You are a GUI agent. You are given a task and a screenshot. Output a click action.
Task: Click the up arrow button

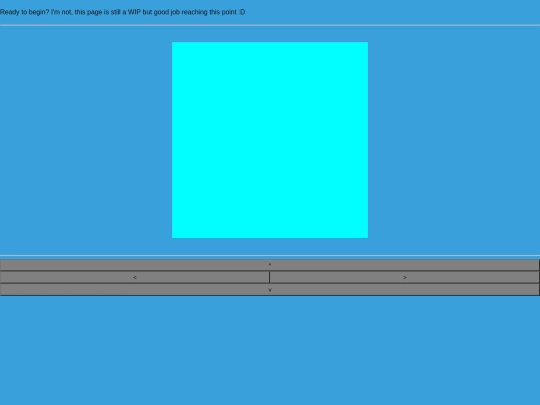click(270, 264)
